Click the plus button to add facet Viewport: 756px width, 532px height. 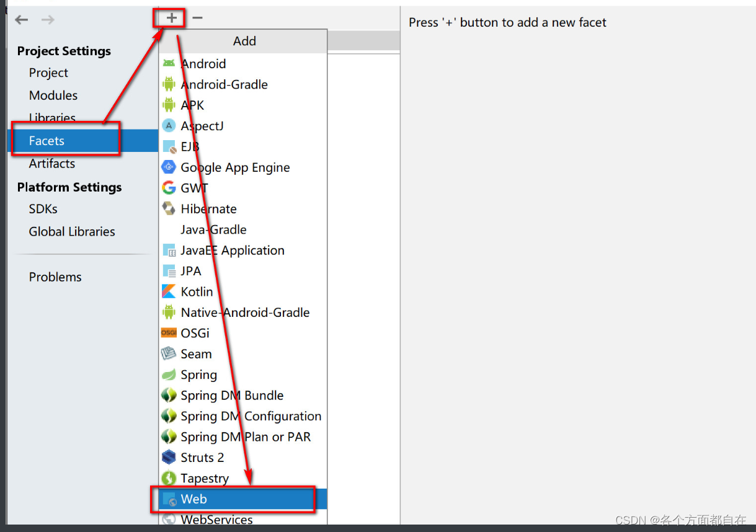click(x=172, y=19)
